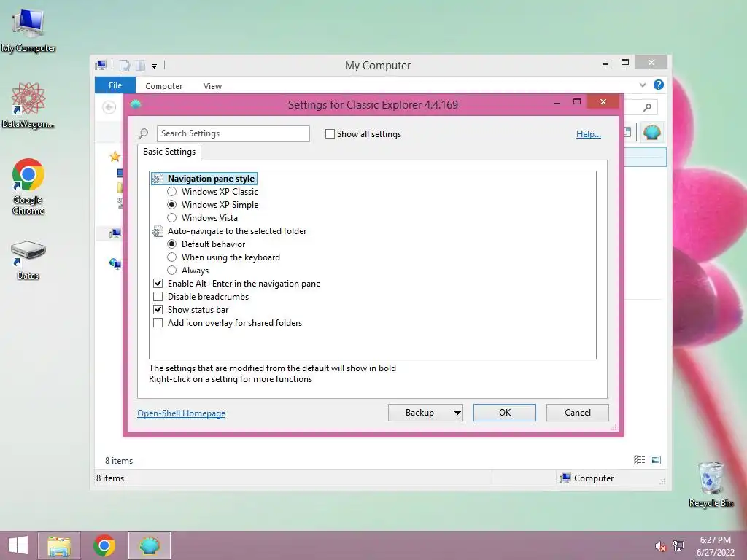Click the OK button

[x=505, y=413]
